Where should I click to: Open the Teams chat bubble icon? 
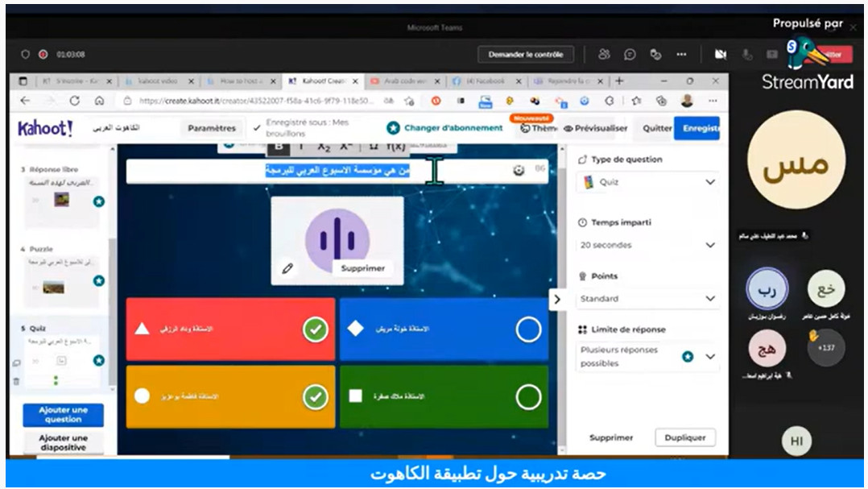click(630, 54)
